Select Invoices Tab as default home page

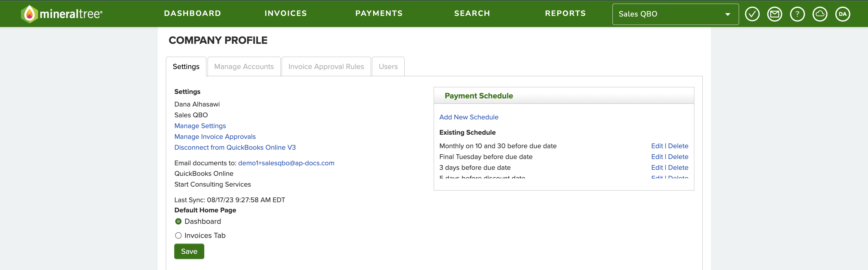coord(178,235)
